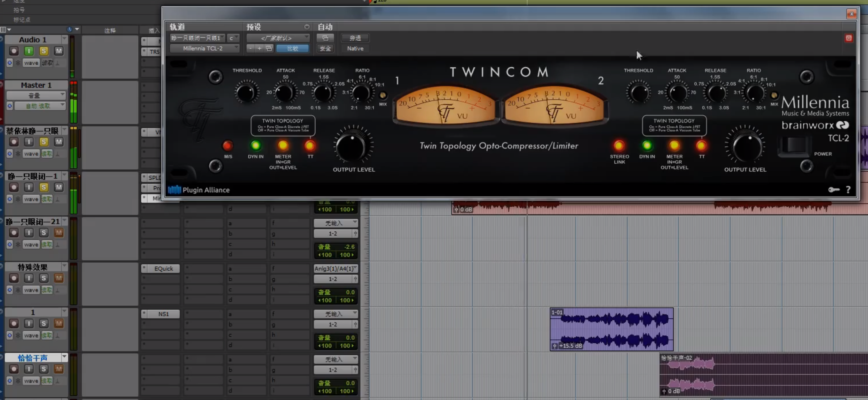Open the preset menu via the circular arrow

tap(306, 27)
